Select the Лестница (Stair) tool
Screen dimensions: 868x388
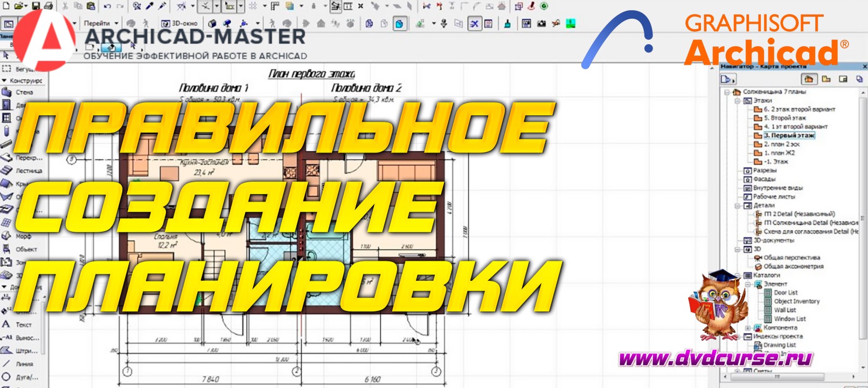point(22,170)
